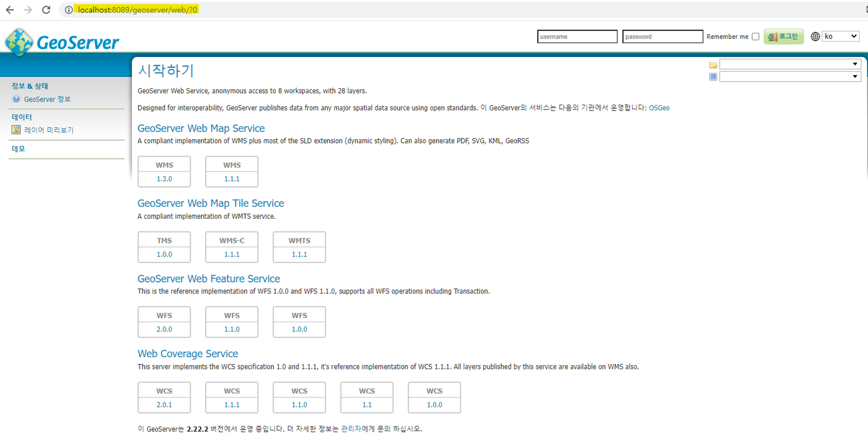Click the browser forward arrow
Image resolution: width=868 pixels, height=440 pixels.
pos(28,10)
